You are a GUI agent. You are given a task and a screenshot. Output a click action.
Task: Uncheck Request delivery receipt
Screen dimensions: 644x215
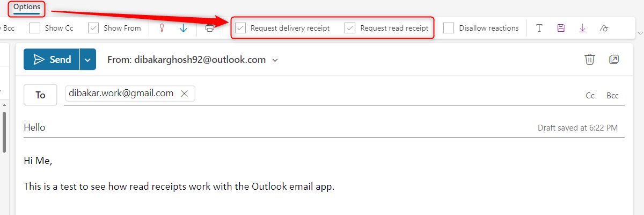241,28
